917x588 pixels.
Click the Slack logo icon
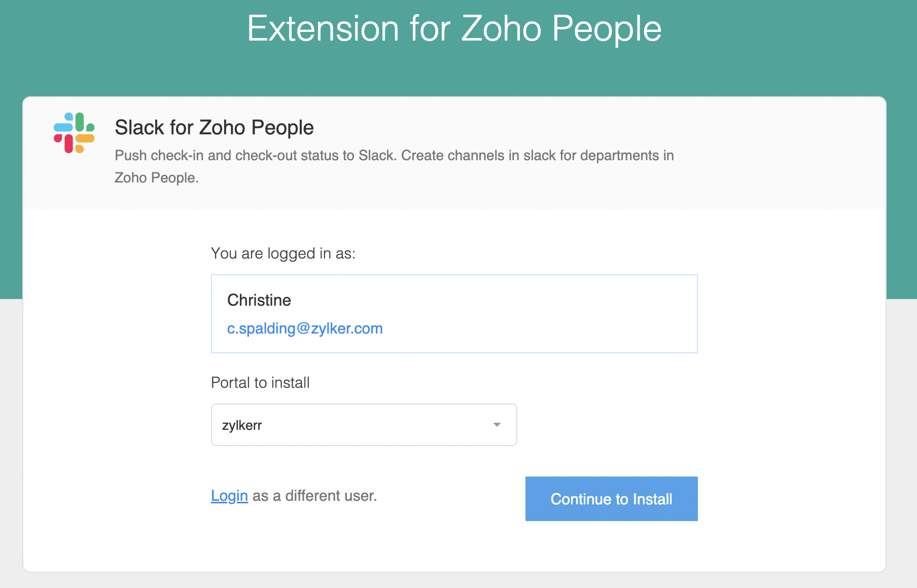click(74, 133)
